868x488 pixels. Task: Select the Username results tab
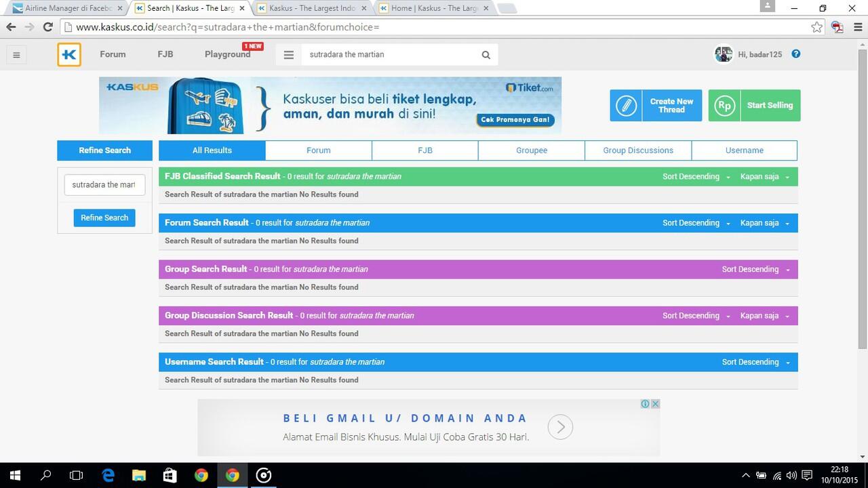pos(745,150)
